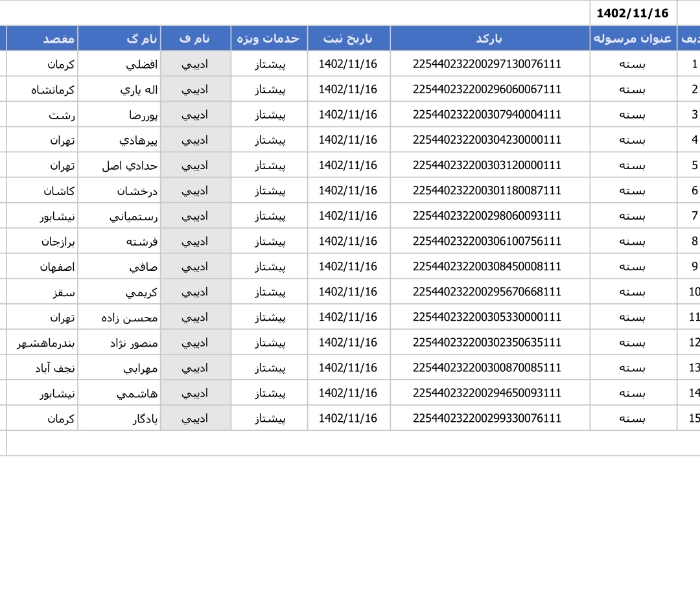Click the بارکد column header
This screenshot has height=611, width=700.
tap(489, 38)
